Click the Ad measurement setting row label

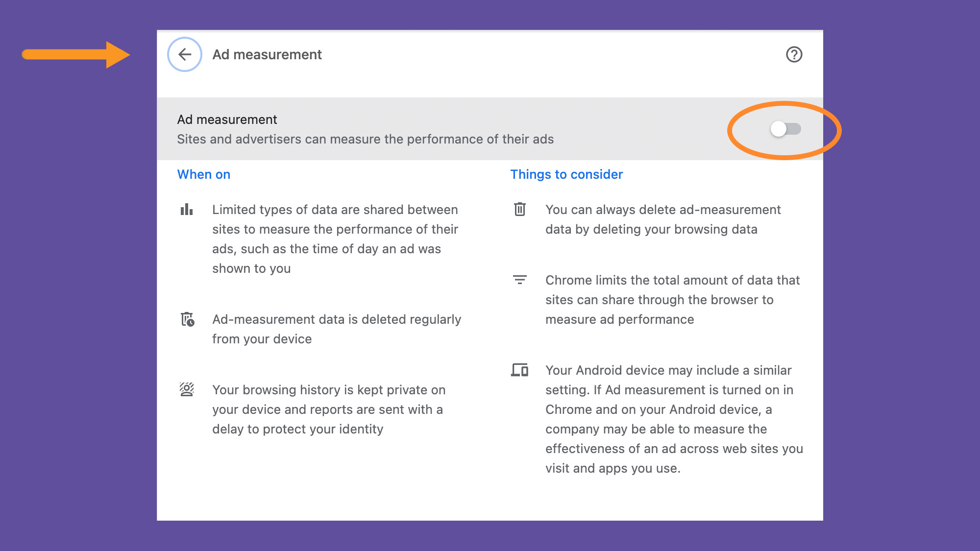pos(227,120)
